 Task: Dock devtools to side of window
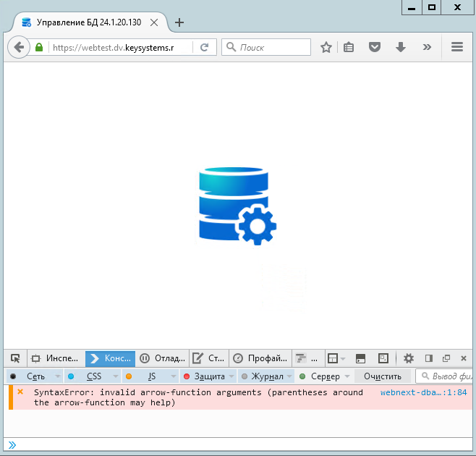coord(429,358)
